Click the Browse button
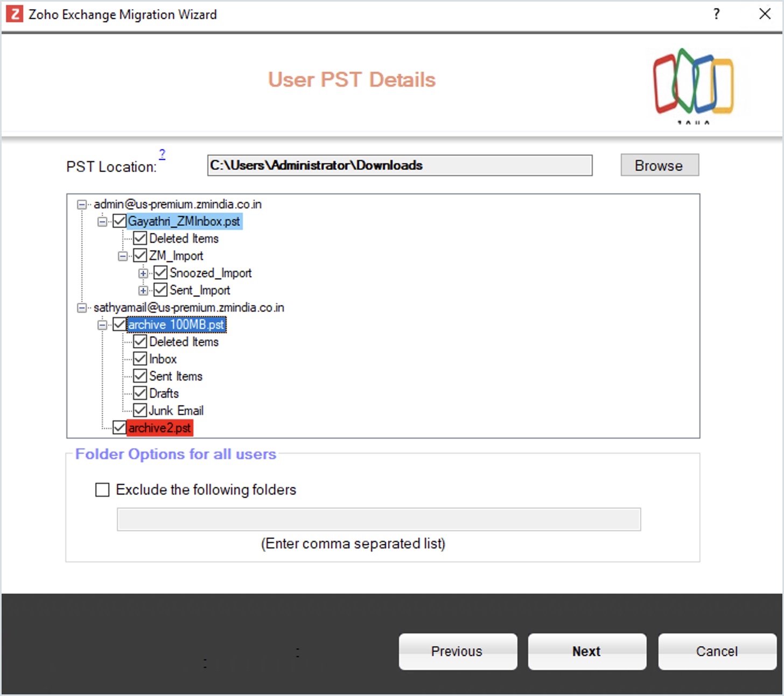The width and height of the screenshot is (784, 696). point(660,165)
